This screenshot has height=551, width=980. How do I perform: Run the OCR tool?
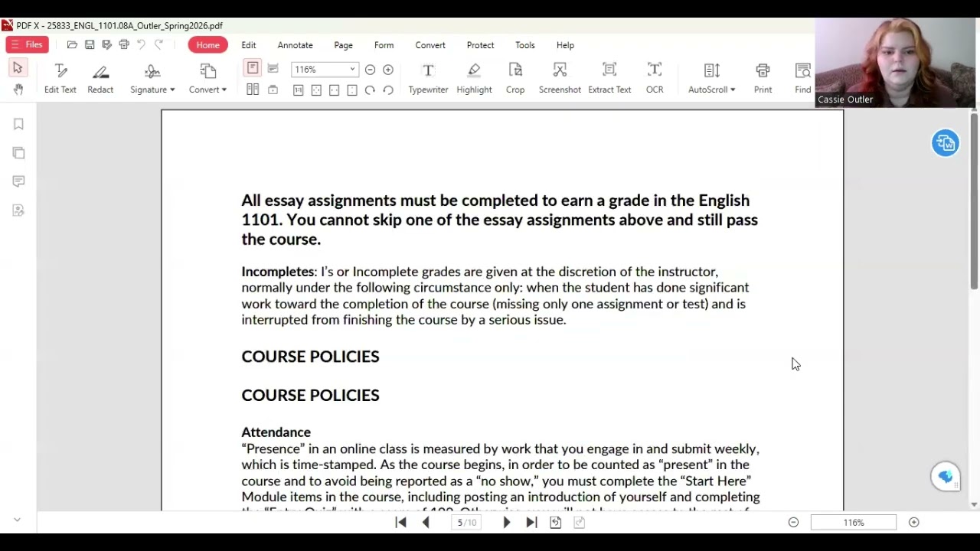(x=655, y=79)
